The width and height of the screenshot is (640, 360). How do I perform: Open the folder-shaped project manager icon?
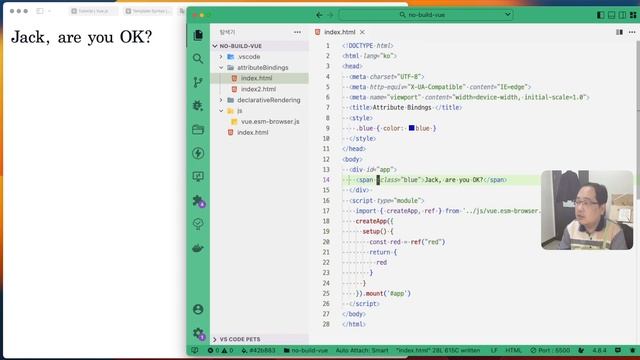[x=198, y=130]
